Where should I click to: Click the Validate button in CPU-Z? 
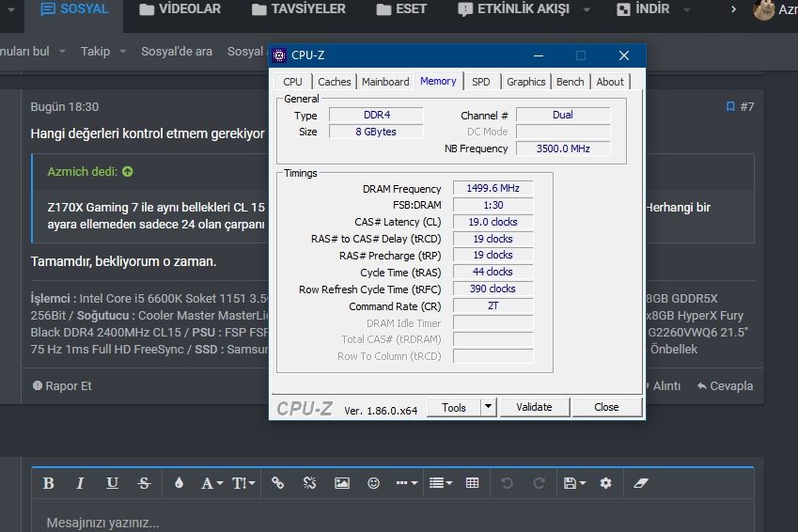click(x=534, y=407)
